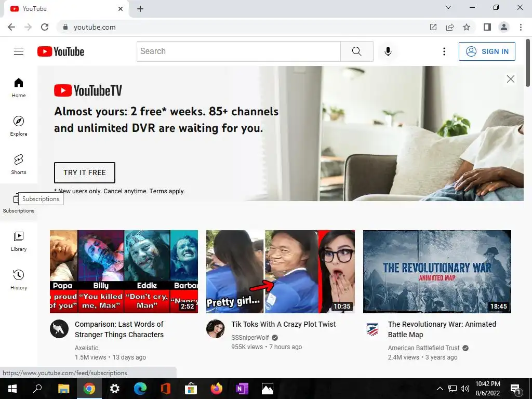
Task: Open Explore in sidebar
Action: [19, 126]
